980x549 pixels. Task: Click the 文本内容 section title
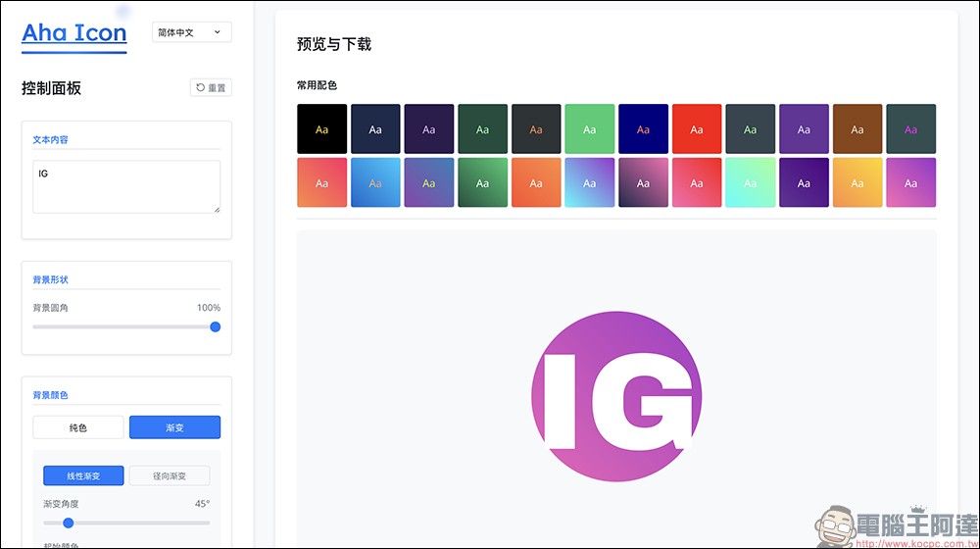(51, 140)
